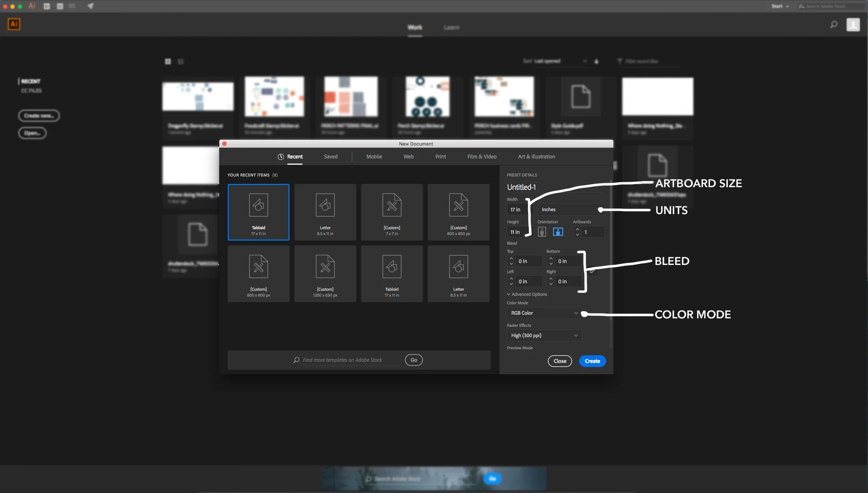Select portrait orientation icon
The image size is (868, 493).
tap(542, 232)
